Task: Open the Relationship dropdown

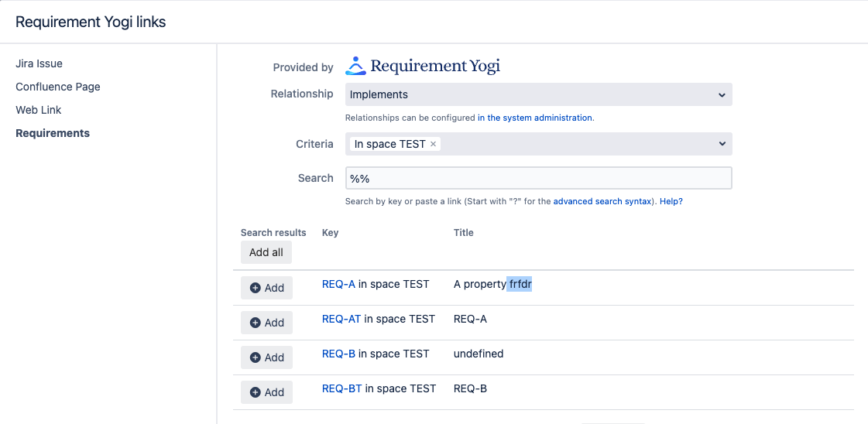Action: pos(538,94)
